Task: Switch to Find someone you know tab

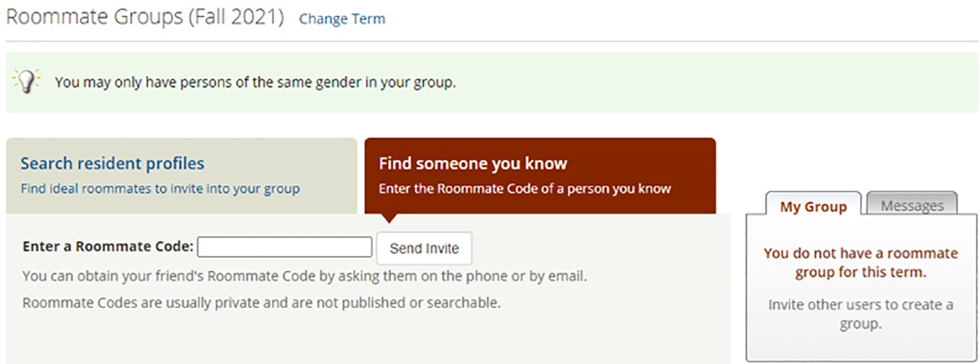Action: click(x=540, y=176)
